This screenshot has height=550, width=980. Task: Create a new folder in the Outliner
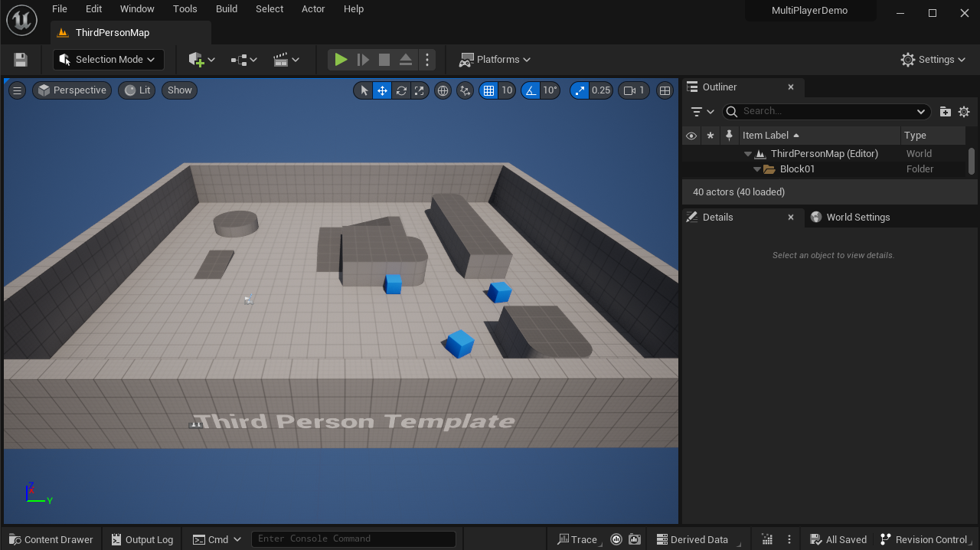pos(945,112)
